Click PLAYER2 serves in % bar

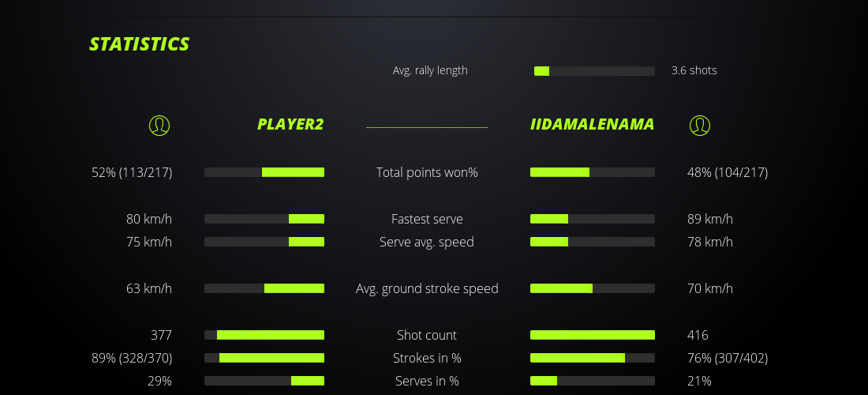(264, 381)
